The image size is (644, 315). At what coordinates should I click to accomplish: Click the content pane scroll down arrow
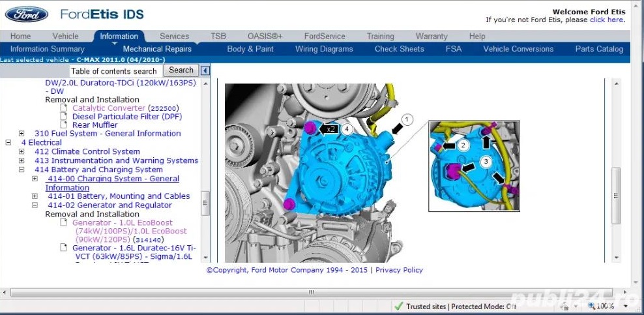pyautogui.click(x=616, y=258)
